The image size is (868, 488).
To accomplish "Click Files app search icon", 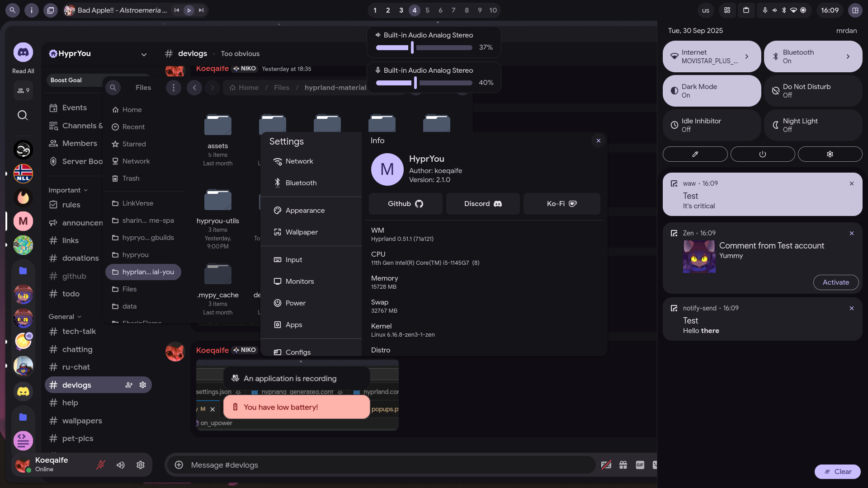I will pos(113,88).
